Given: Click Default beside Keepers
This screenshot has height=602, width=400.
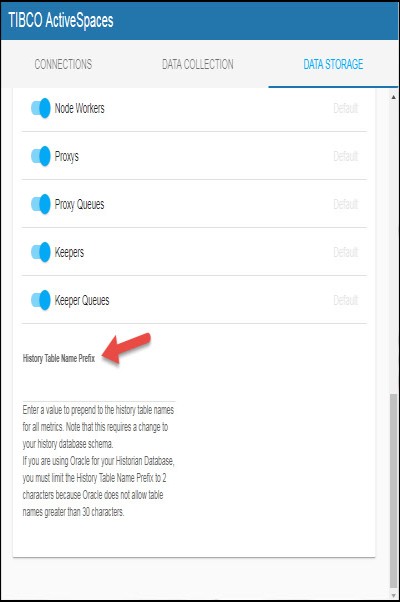Looking at the screenshot, I should [345, 253].
